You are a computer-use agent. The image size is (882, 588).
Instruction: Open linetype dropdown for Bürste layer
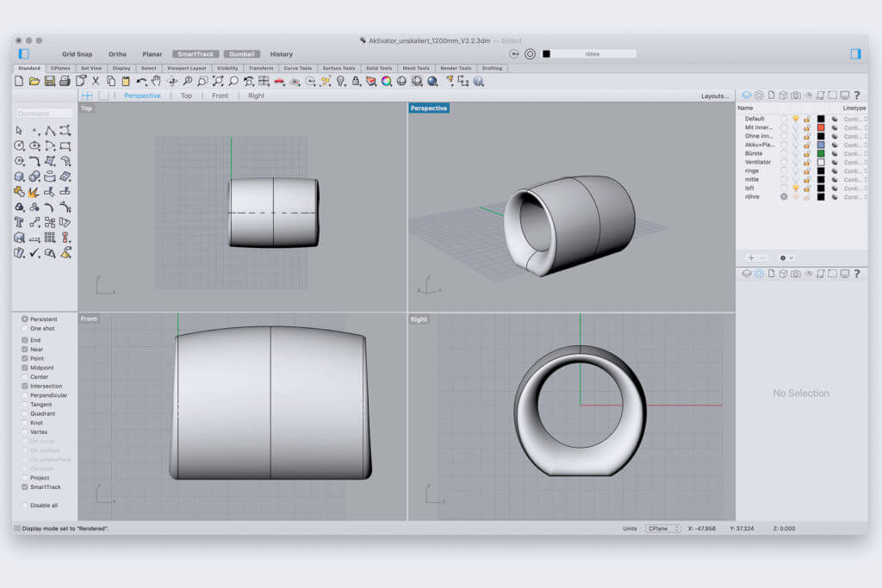tap(855, 153)
